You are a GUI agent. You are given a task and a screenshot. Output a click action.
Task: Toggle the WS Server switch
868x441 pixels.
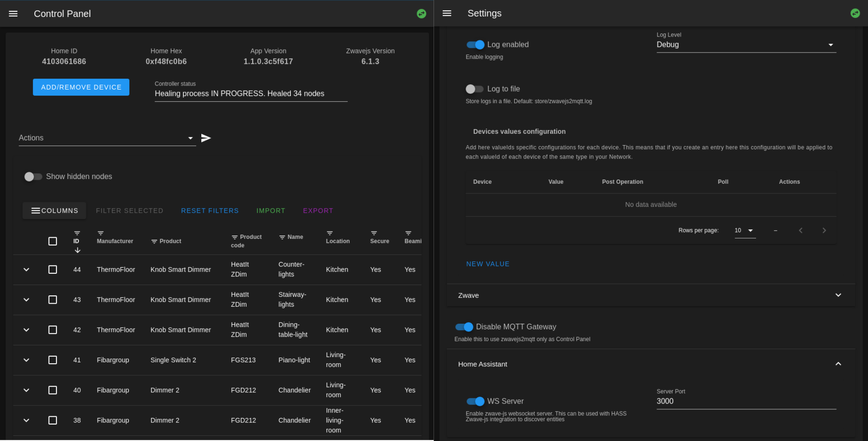(x=475, y=401)
